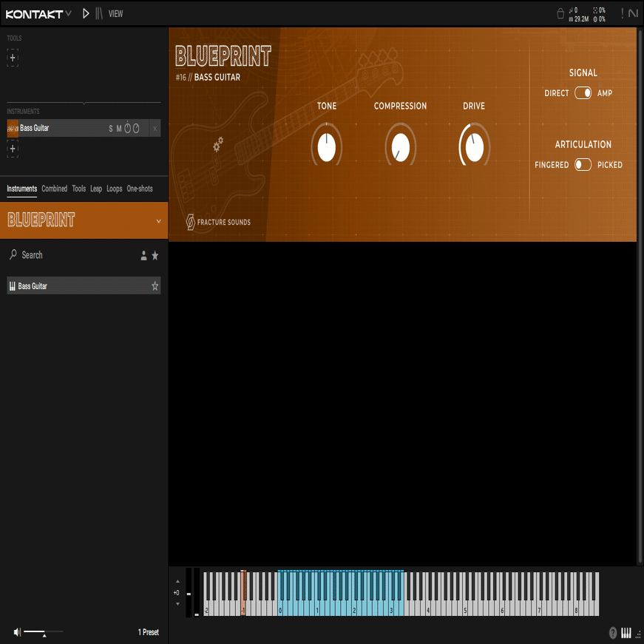644x644 pixels.
Task: Switch to the Leap tab
Action: click(x=96, y=189)
